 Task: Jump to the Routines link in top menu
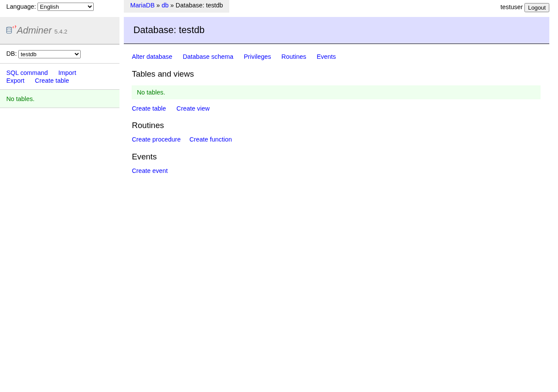point(294,57)
